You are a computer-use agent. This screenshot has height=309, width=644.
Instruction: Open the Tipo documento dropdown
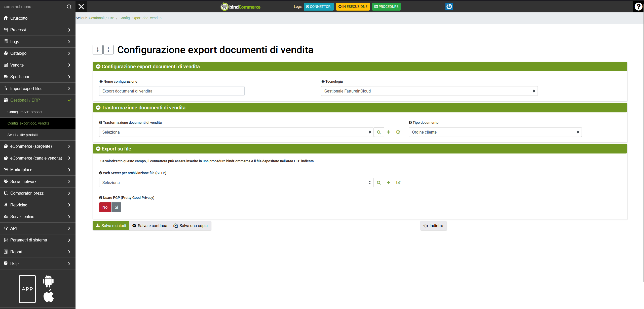(x=495, y=132)
